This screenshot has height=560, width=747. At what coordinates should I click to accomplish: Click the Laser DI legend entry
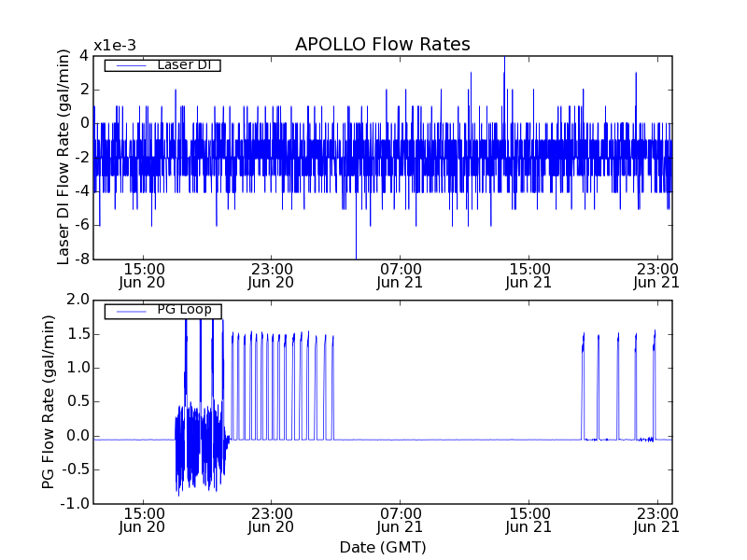pos(162,65)
